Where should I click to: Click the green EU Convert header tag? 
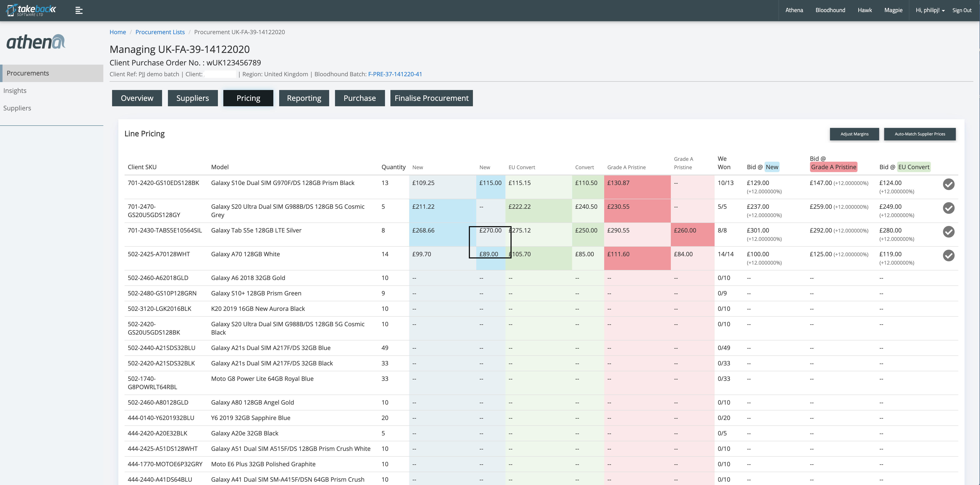[913, 167]
